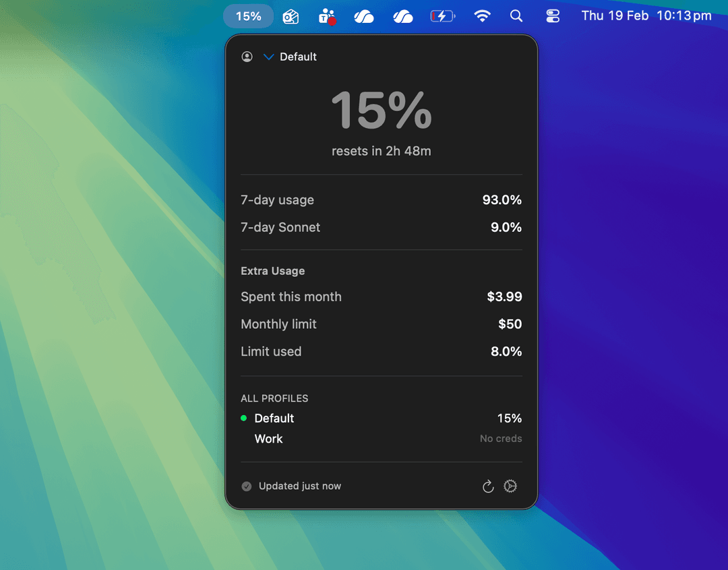The height and width of the screenshot is (570, 728).
Task: Click the large 15% usage display
Action: [x=381, y=111]
